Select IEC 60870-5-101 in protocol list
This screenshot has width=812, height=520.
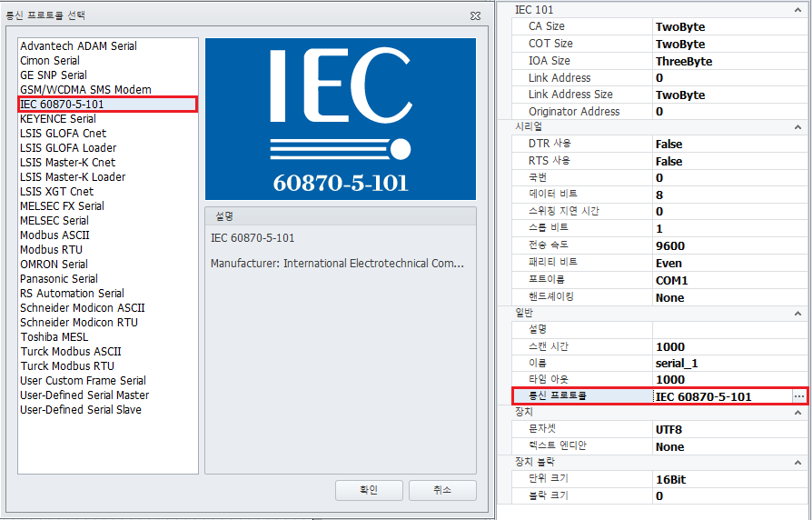(x=108, y=105)
